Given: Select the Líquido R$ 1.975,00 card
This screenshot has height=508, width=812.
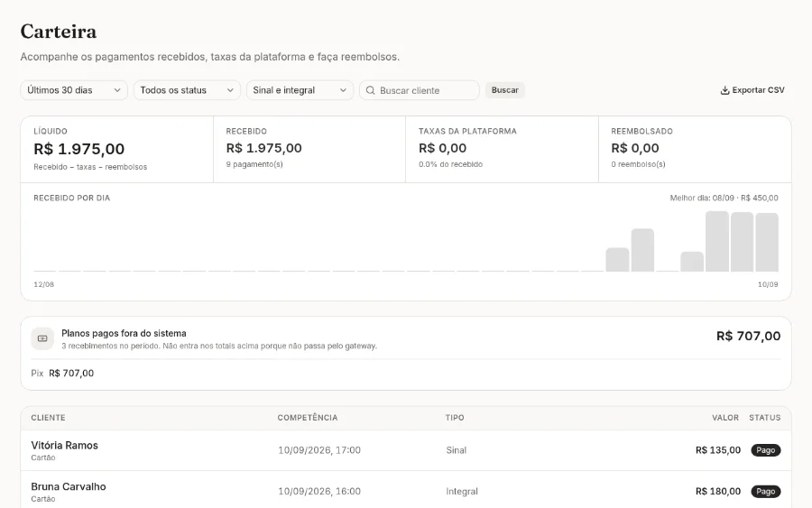Looking at the screenshot, I should click(117, 149).
